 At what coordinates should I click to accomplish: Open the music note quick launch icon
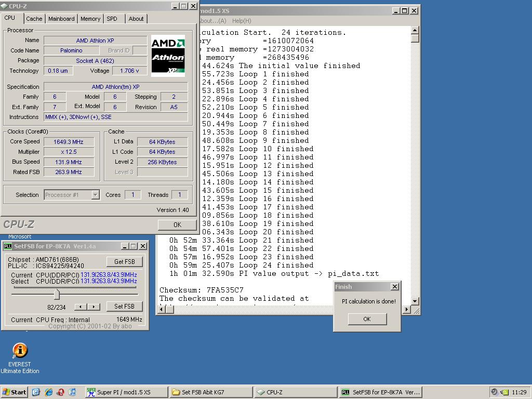pyautogui.click(x=72, y=392)
